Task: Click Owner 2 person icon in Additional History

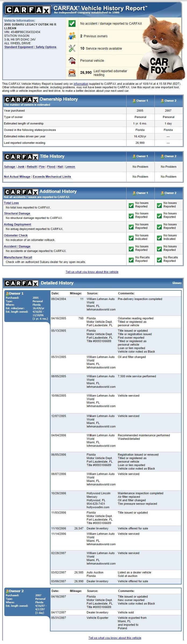Action: pos(162,193)
